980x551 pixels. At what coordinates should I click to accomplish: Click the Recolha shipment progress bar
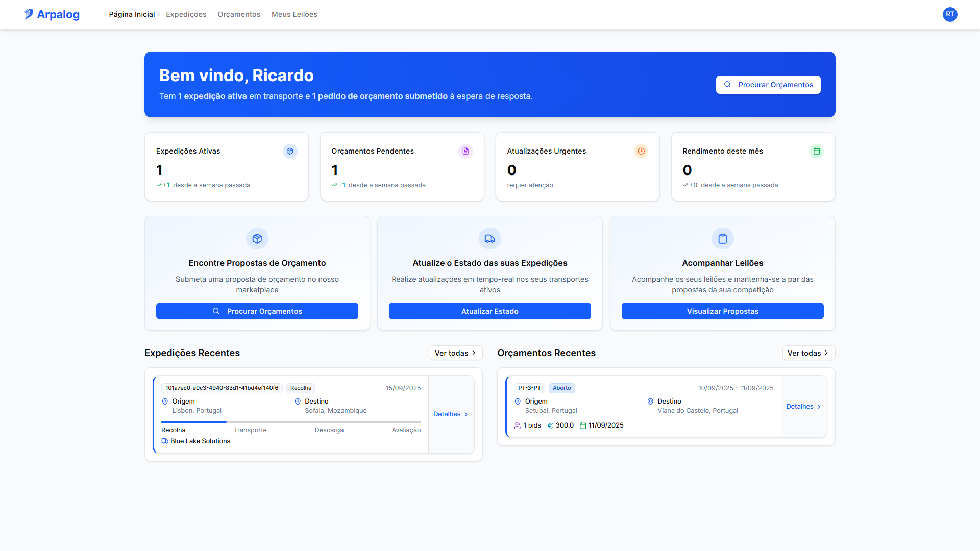(x=291, y=422)
